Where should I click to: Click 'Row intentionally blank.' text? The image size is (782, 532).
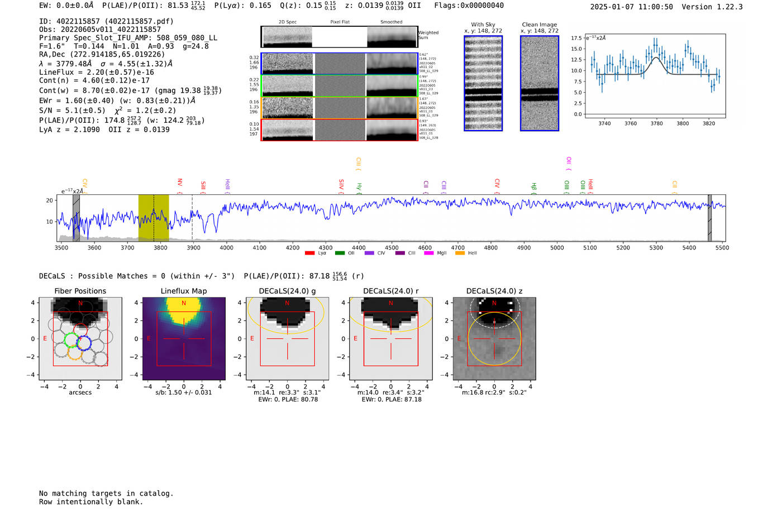pos(91,502)
